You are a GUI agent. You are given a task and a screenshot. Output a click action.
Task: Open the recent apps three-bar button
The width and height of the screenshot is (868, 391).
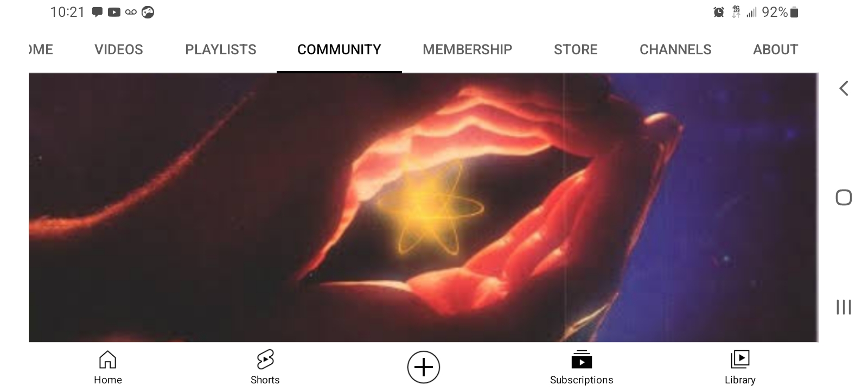pyautogui.click(x=844, y=307)
